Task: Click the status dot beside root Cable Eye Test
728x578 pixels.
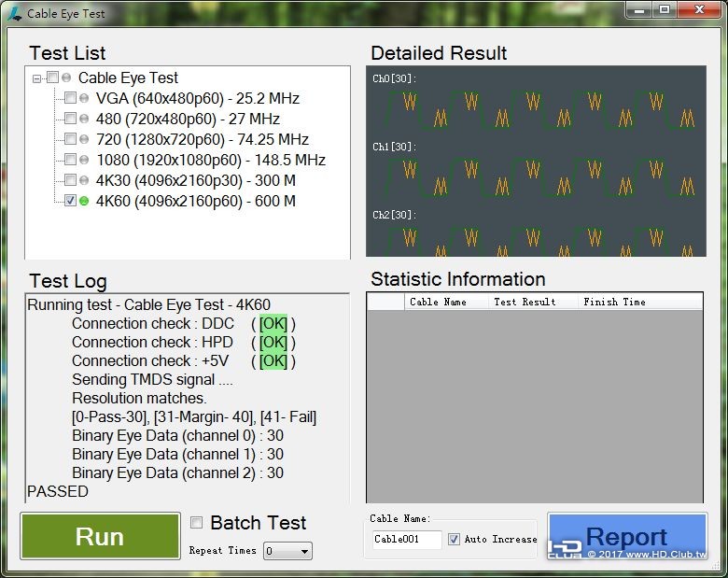Action: tap(66, 78)
